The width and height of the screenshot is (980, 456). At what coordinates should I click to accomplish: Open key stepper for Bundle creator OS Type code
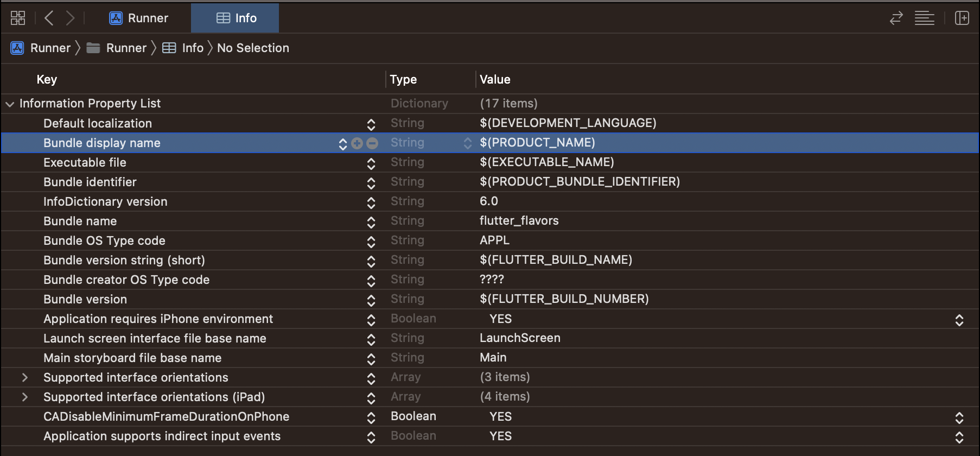click(x=371, y=281)
